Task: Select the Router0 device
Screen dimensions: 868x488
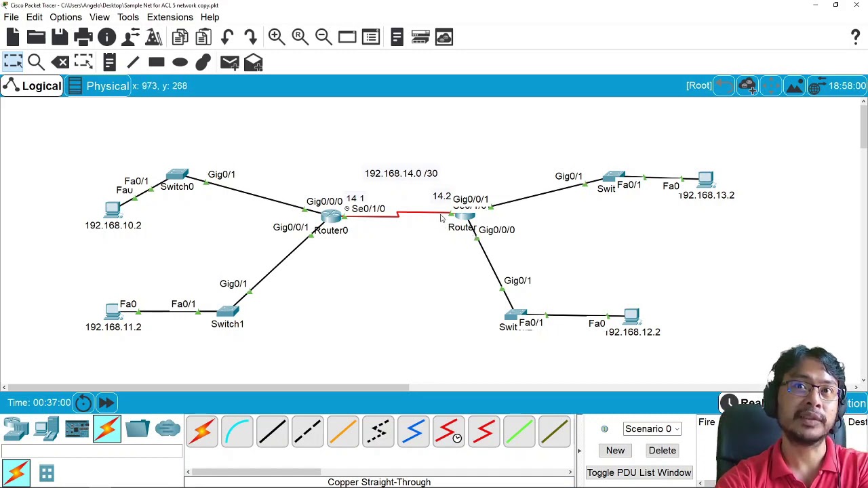Action: click(331, 216)
